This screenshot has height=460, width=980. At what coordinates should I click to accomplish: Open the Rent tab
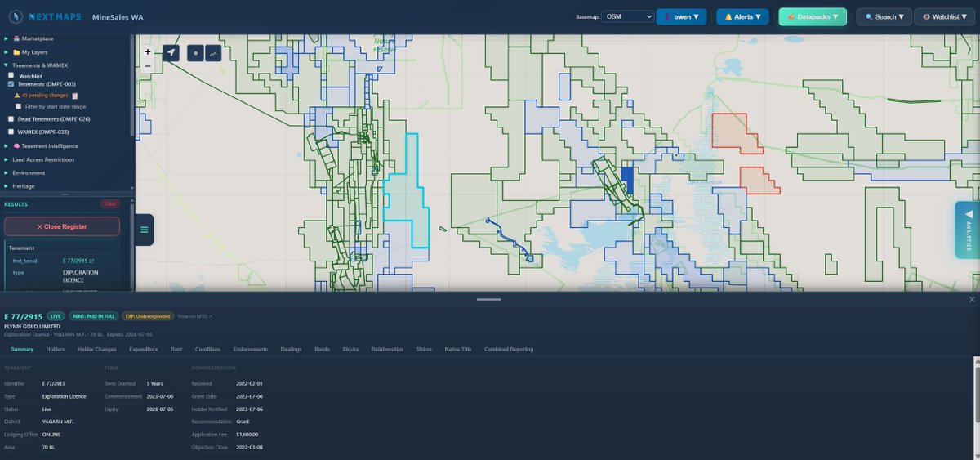(x=176, y=349)
